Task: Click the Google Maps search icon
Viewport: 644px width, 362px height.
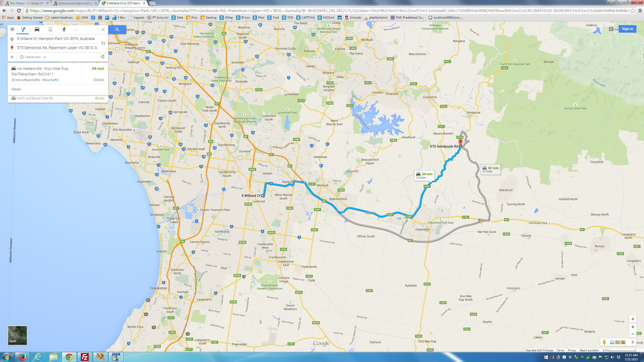Action: 117,29
